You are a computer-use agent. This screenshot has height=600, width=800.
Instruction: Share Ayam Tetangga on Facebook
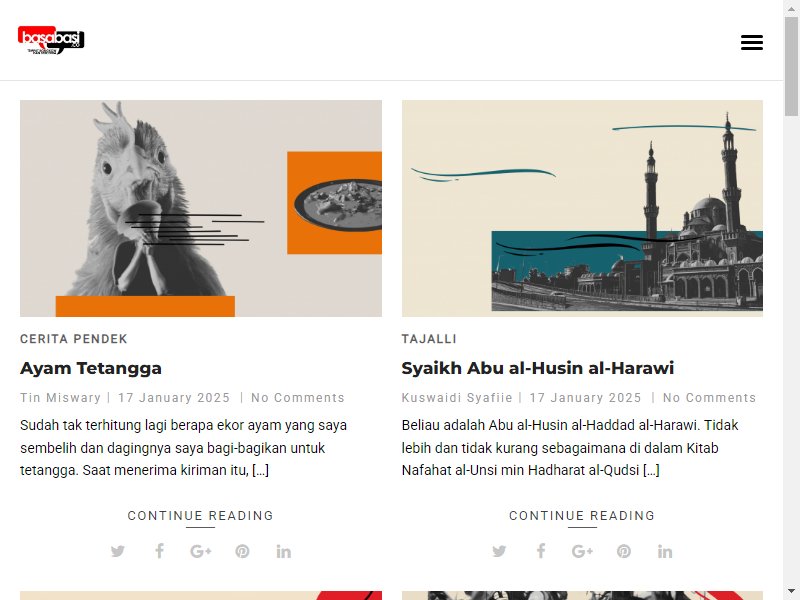click(x=160, y=551)
